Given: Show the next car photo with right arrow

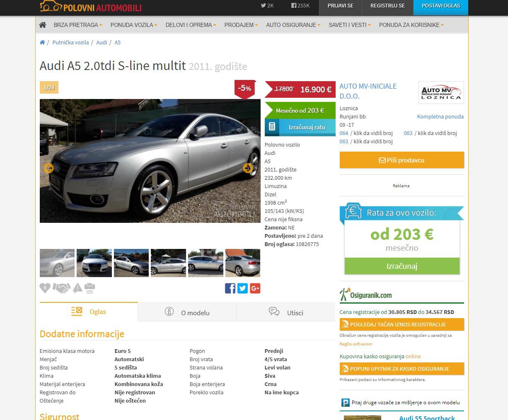Looking at the screenshot, I should tap(248, 168).
